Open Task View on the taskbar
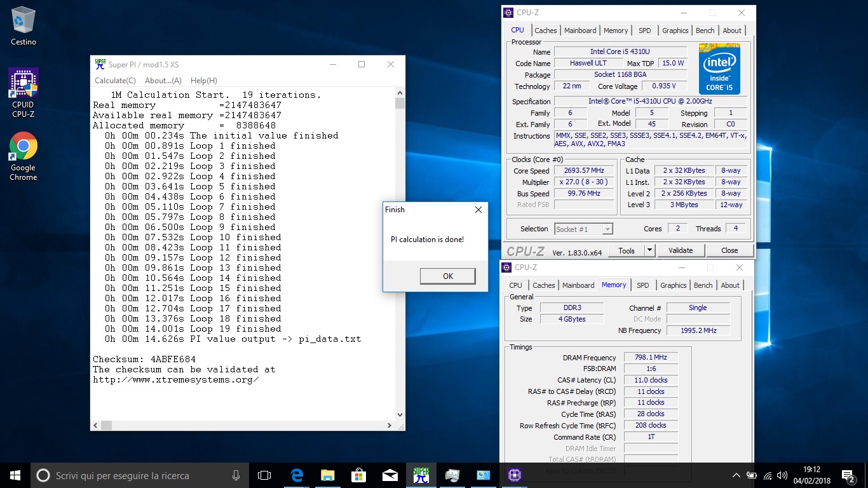The width and height of the screenshot is (868, 488). [264, 475]
